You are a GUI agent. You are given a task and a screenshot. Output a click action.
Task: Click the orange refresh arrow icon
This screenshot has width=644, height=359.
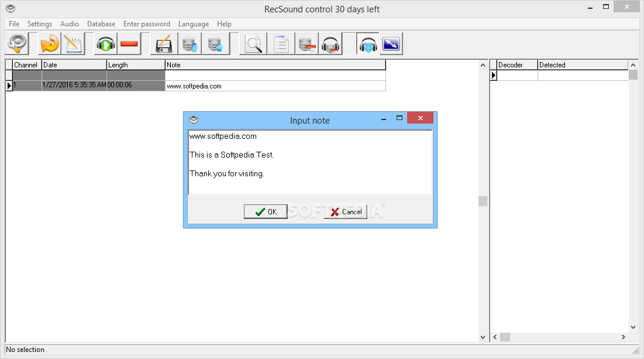point(50,43)
